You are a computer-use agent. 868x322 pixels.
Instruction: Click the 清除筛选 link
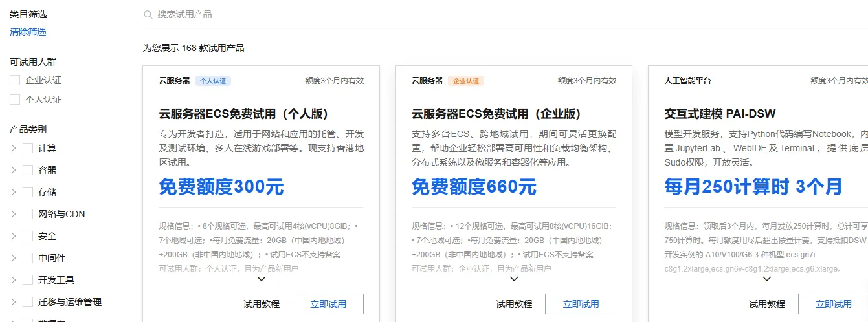28,32
